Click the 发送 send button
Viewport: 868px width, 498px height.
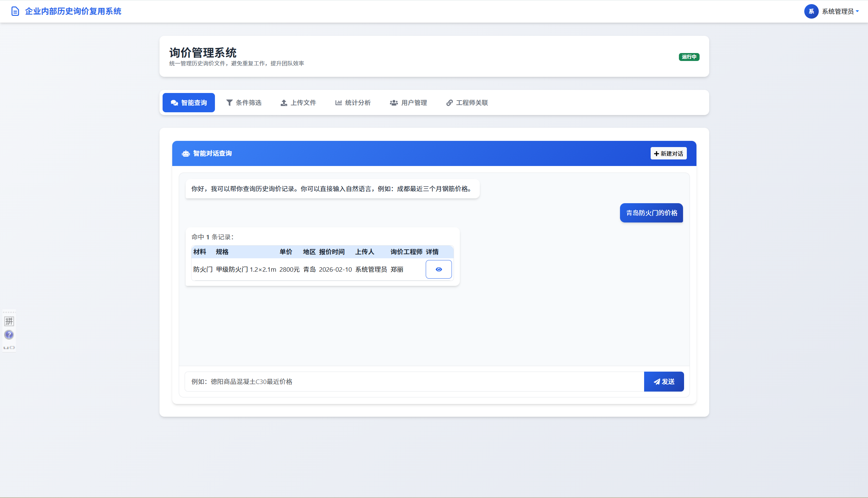(664, 382)
